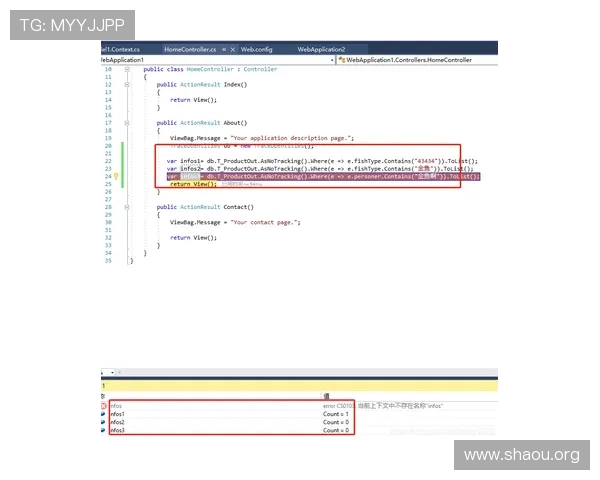Image resolution: width=600 pixels, height=480 pixels.
Task: Click the infos2 watch variable icon
Action: point(102,422)
